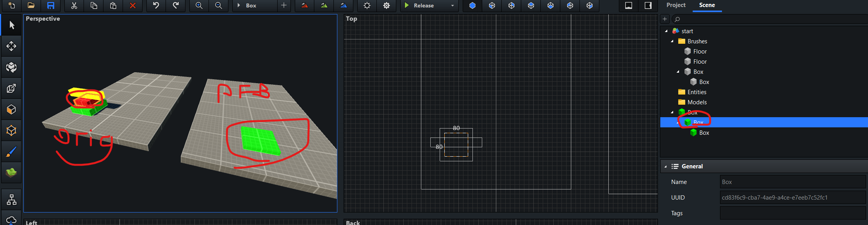868x225 pixels.
Task: Click the red Delete X icon
Action: 133,5
